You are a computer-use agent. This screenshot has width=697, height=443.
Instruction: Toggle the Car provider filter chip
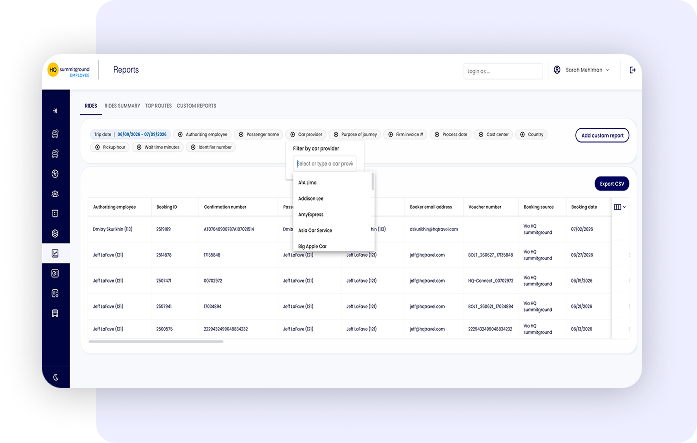point(306,134)
